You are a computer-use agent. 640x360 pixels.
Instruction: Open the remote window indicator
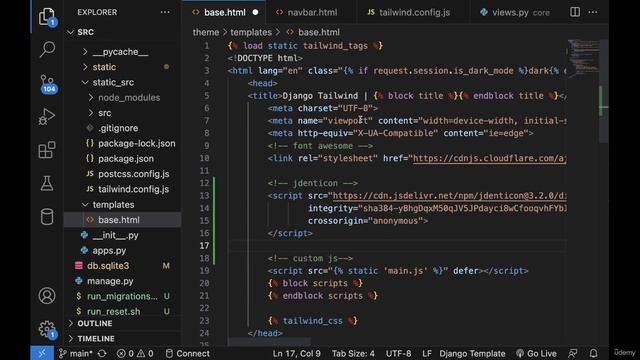42,353
